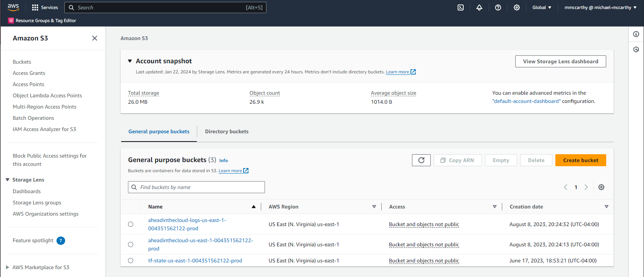
Task: Click Object count metric label
Action: [265, 93]
